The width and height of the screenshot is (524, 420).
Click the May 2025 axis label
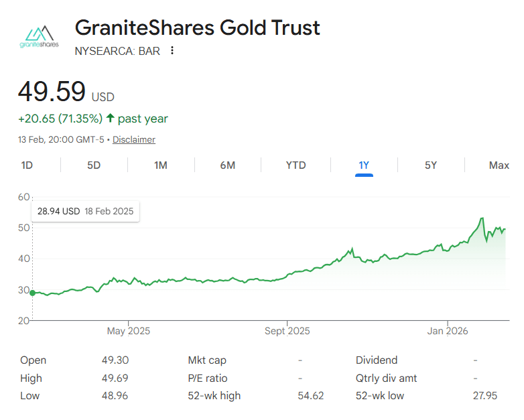pyautogui.click(x=129, y=331)
